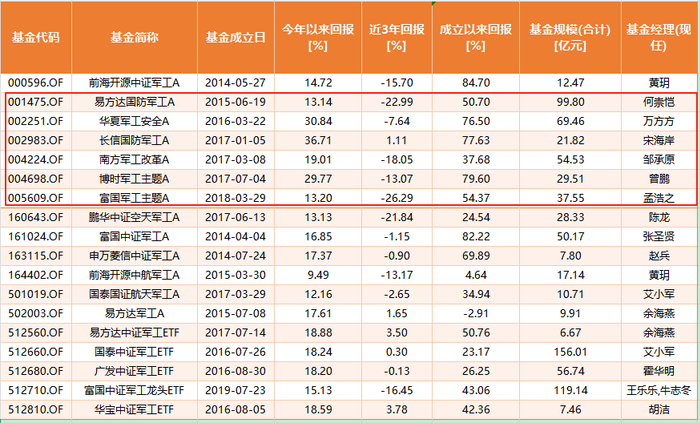Viewport: 700px width, 423px height.
Task: Select fund name 富国军工主题A
Action: pyautogui.click(x=134, y=198)
